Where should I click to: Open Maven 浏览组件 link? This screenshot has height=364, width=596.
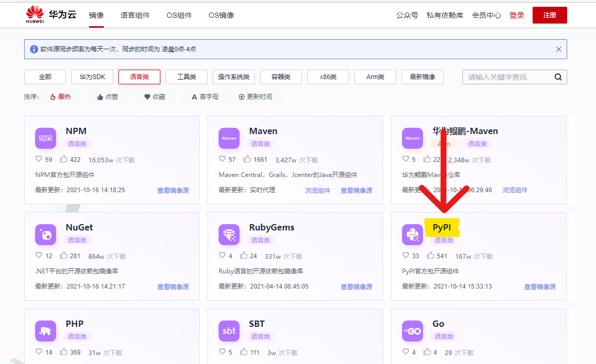[x=318, y=190]
